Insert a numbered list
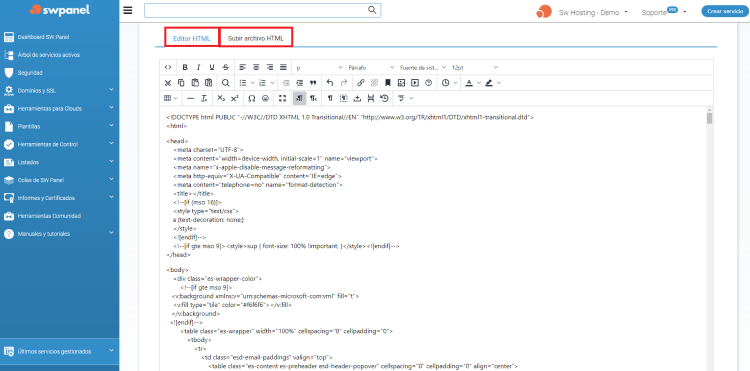Screen dimensions: 750x371 262,83
